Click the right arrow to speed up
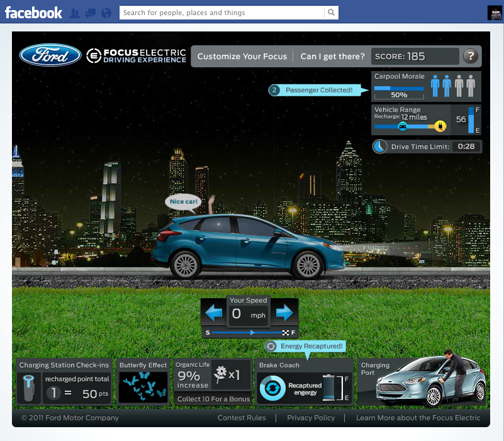The width and height of the screenshot is (504, 441). click(x=284, y=312)
